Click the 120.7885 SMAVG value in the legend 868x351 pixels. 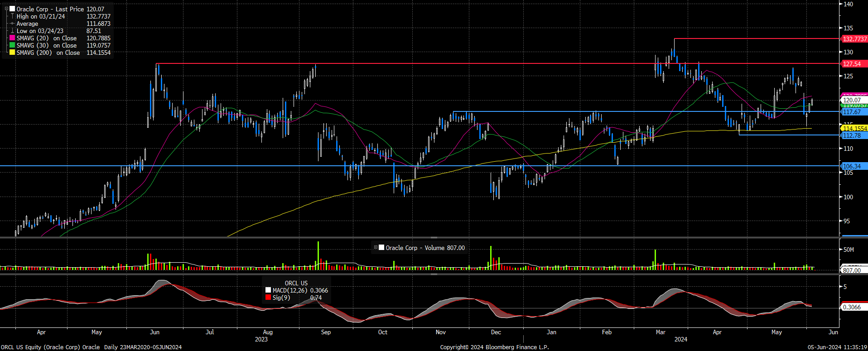coord(98,38)
